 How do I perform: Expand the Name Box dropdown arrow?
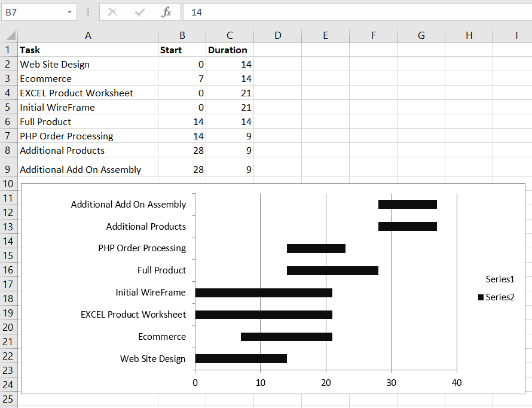point(70,12)
